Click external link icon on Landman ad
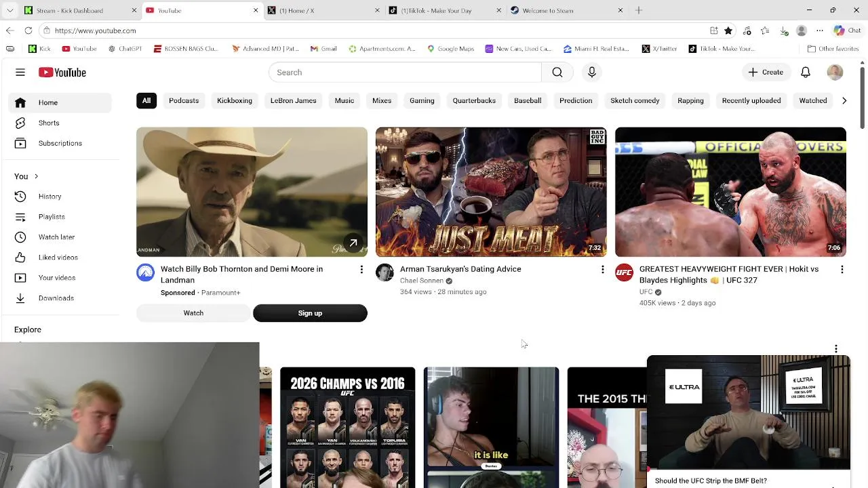 353,243
